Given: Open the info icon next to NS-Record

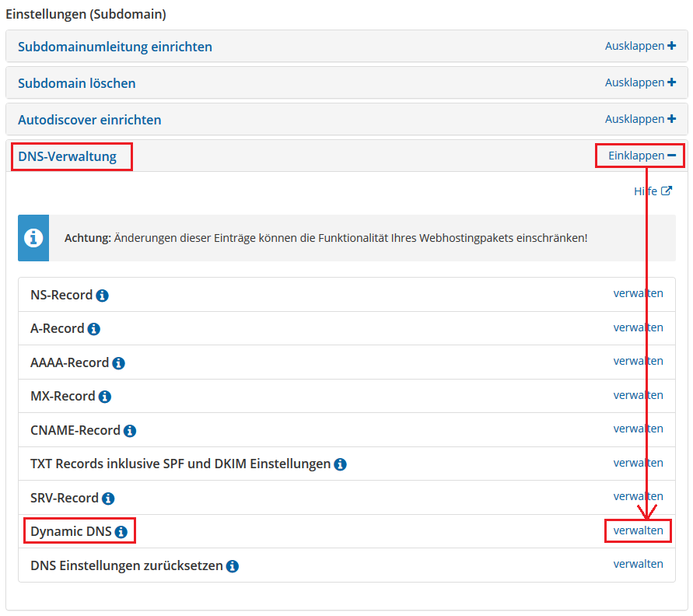Looking at the screenshot, I should pos(102,296).
